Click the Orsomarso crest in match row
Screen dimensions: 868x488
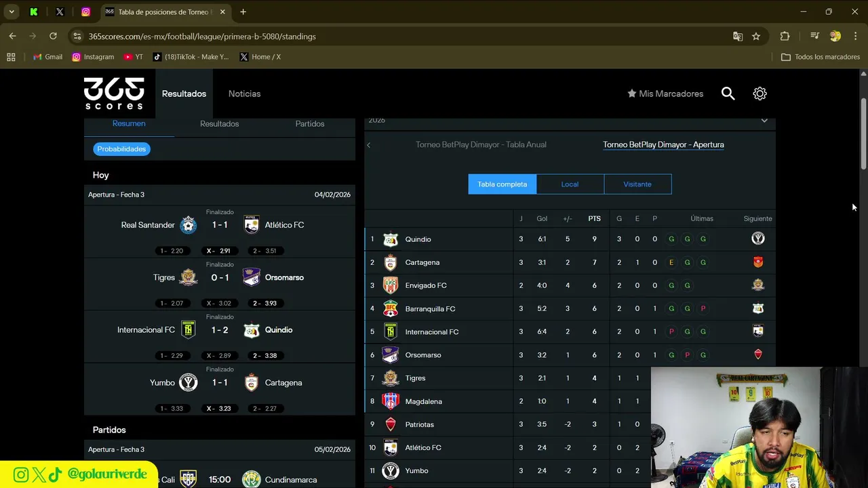pyautogui.click(x=252, y=277)
